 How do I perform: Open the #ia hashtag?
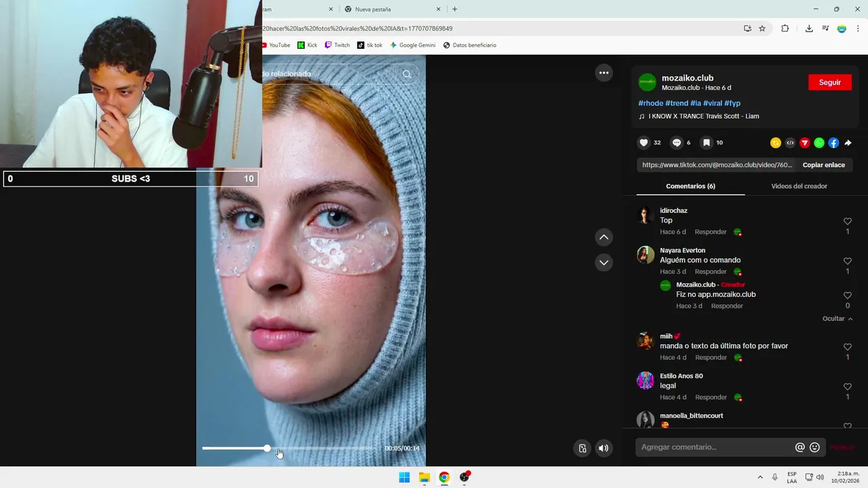696,103
